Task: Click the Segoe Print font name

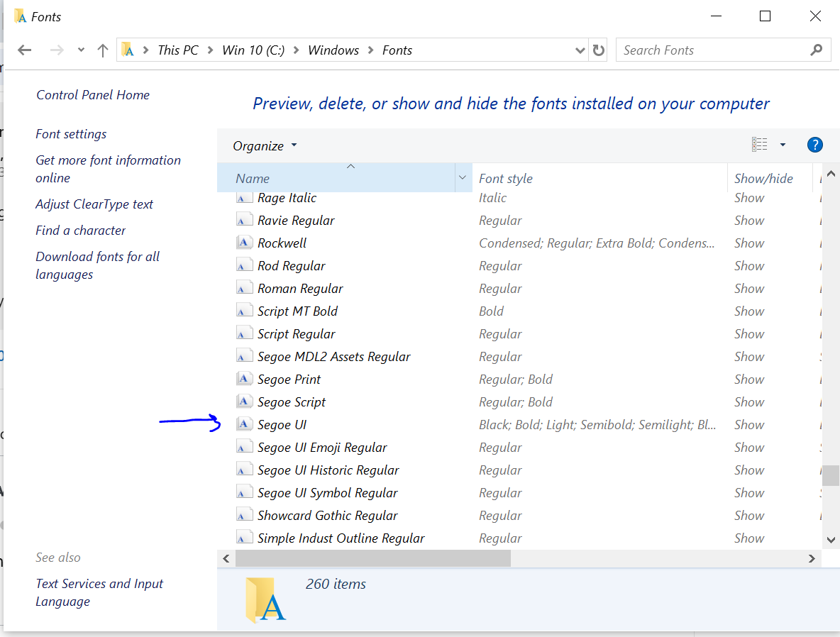Action: tap(289, 380)
